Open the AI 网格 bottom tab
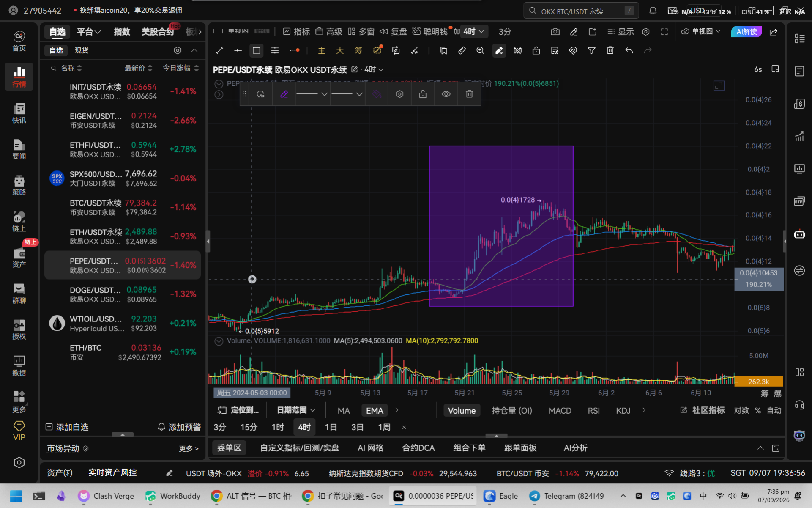812x508 pixels. coord(370,448)
